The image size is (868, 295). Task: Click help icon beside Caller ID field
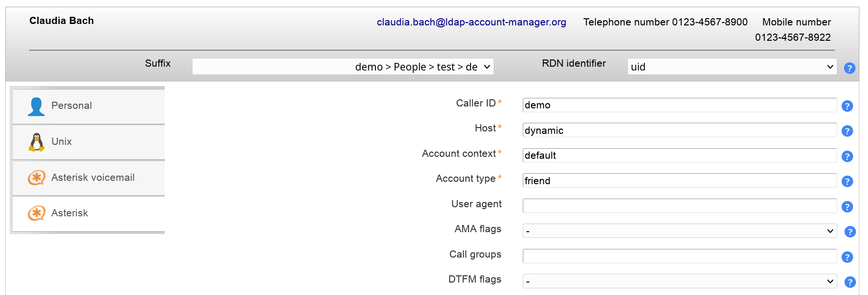(x=847, y=106)
